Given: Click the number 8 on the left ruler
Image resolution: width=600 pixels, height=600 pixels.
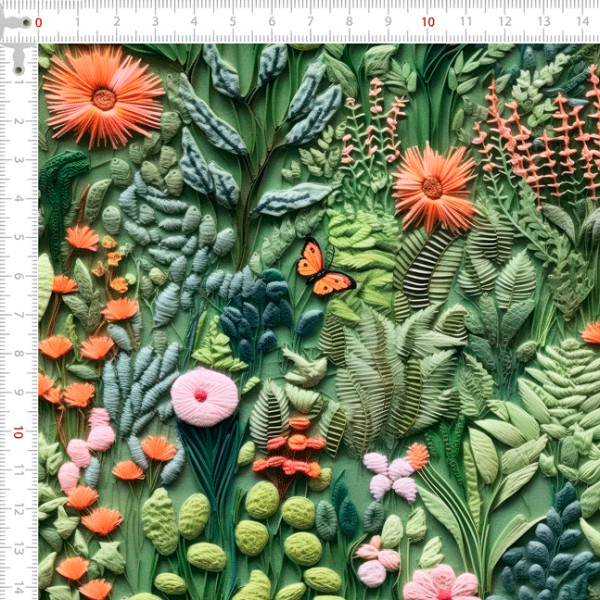Looking at the screenshot, I should (19, 353).
